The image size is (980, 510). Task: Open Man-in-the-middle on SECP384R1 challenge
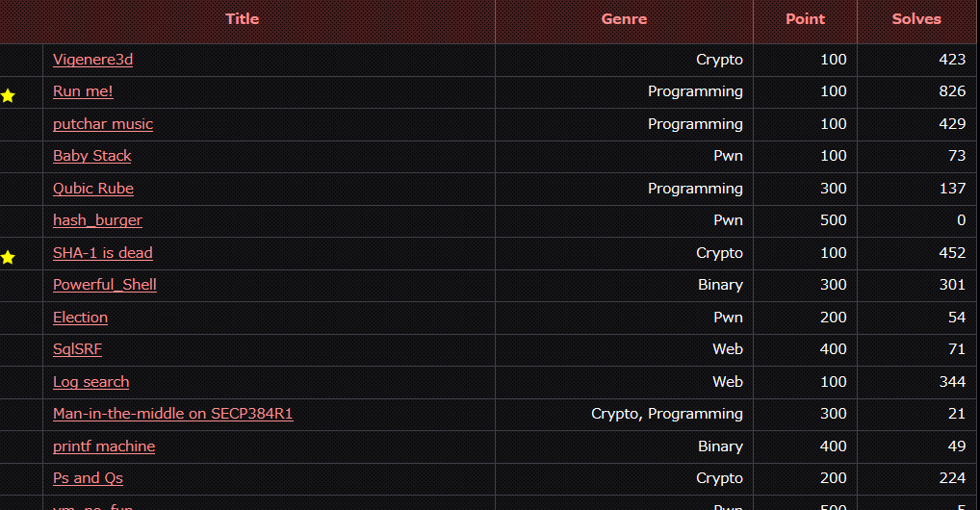[x=173, y=413]
